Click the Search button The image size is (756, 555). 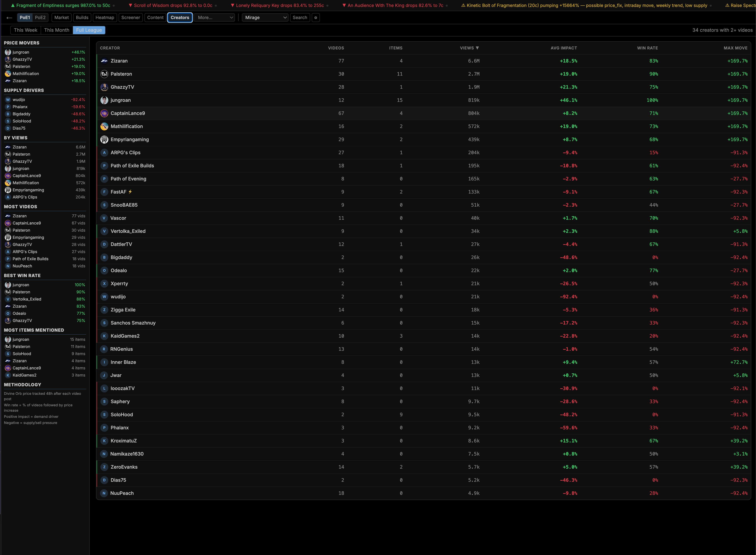[x=300, y=17]
